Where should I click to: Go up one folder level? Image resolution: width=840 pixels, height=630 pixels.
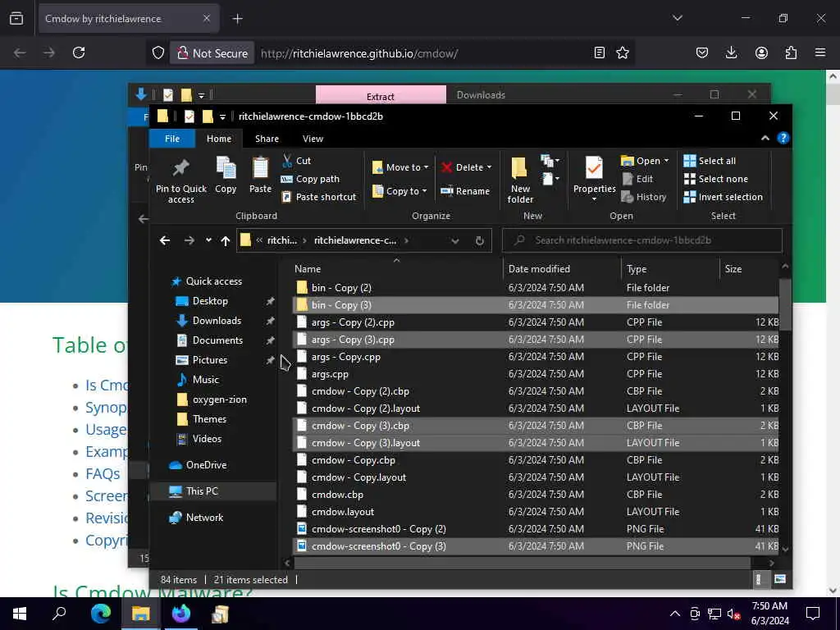tap(226, 240)
